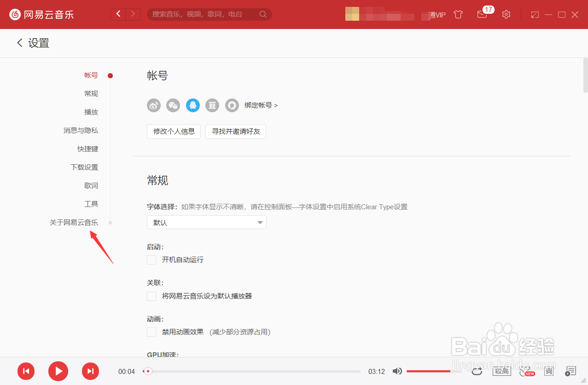588x385 pixels.
Task: Play previous track
Action: pos(26,371)
